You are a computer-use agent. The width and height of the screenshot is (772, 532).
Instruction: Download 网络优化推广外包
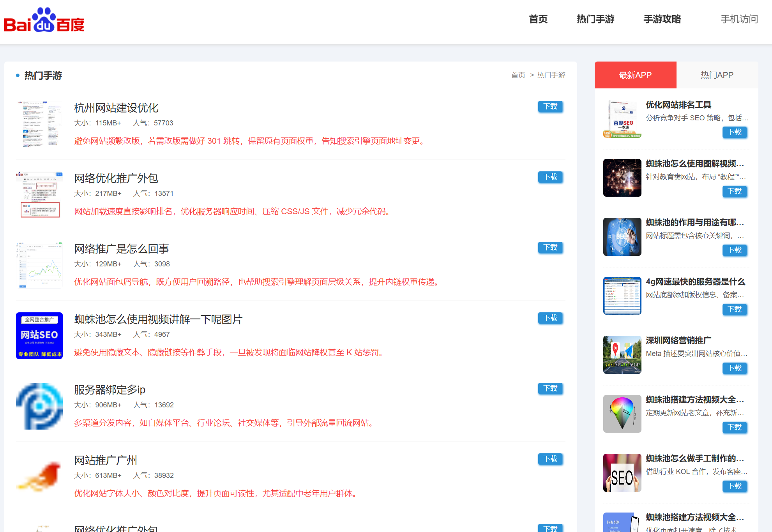(550, 177)
